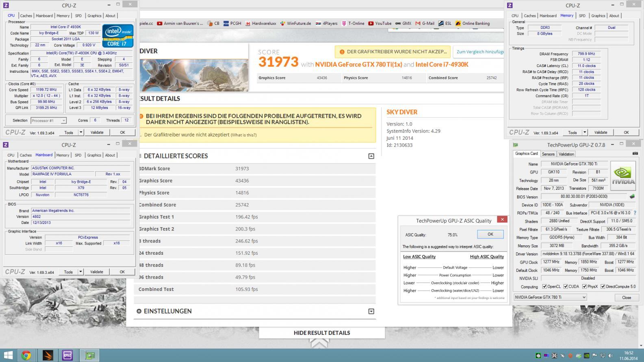644x362 pixels.
Task: Switch to the Sensors tab in GPU-Z
Action: click(548, 154)
